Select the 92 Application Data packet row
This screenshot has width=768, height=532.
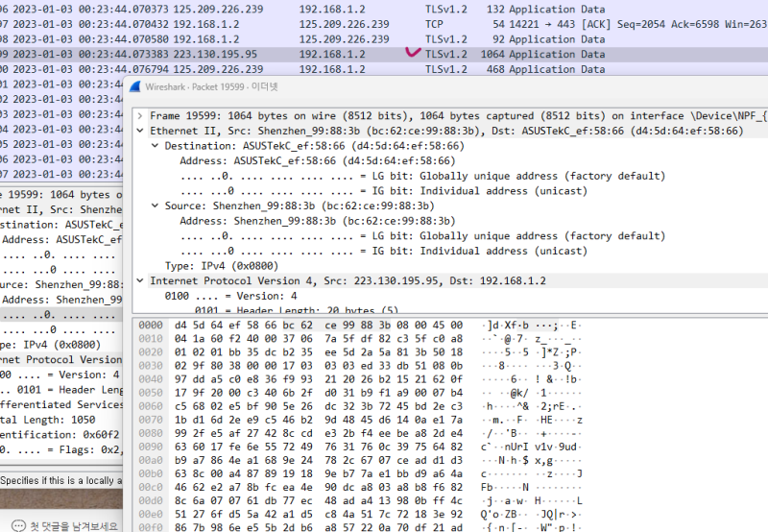click(384, 39)
